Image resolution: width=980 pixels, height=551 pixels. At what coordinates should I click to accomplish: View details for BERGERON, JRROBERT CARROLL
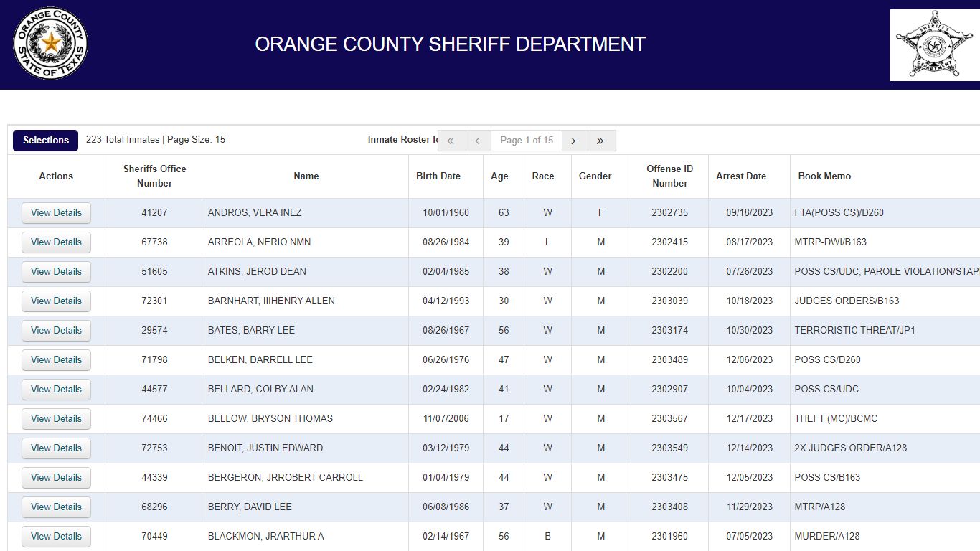pos(56,478)
